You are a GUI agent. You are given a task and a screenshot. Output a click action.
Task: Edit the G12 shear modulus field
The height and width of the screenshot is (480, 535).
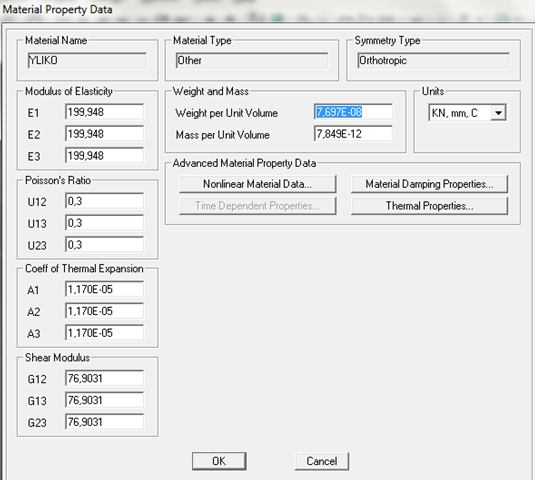104,378
